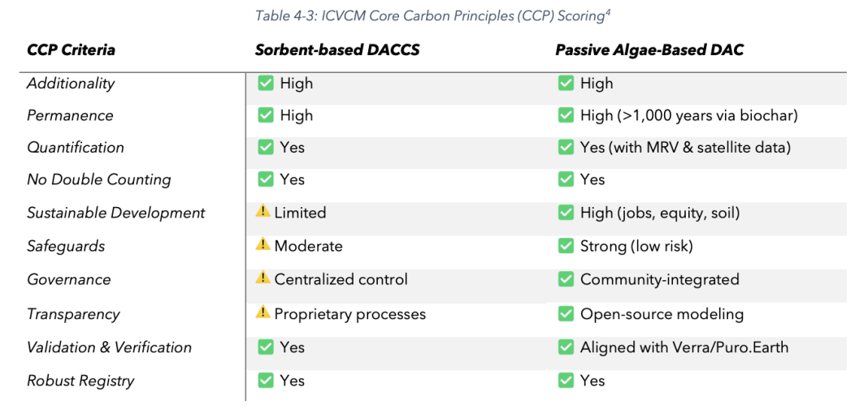The width and height of the screenshot is (868, 414).
Task: Click warning icon next to Limited
Action: 263,212
